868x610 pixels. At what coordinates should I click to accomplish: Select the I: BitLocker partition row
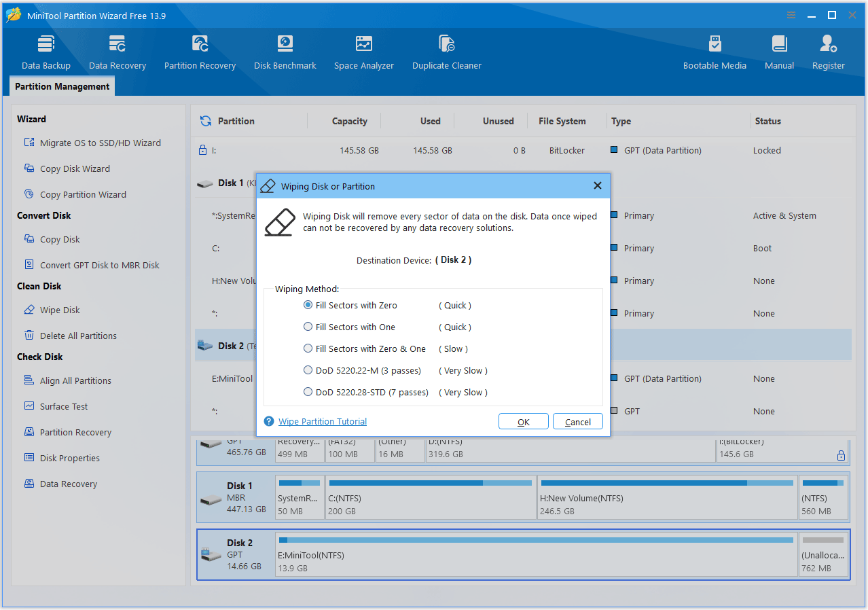(523, 150)
